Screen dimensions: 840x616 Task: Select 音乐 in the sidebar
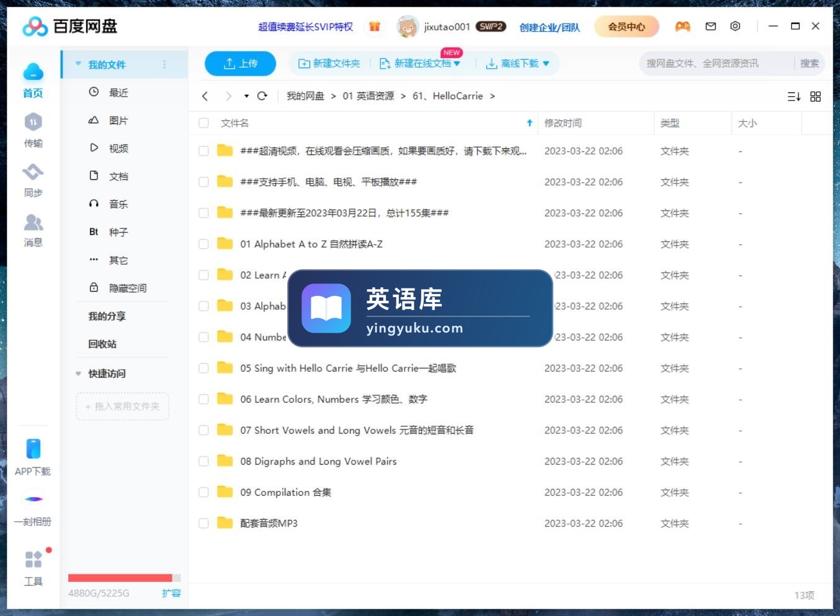pos(118,204)
